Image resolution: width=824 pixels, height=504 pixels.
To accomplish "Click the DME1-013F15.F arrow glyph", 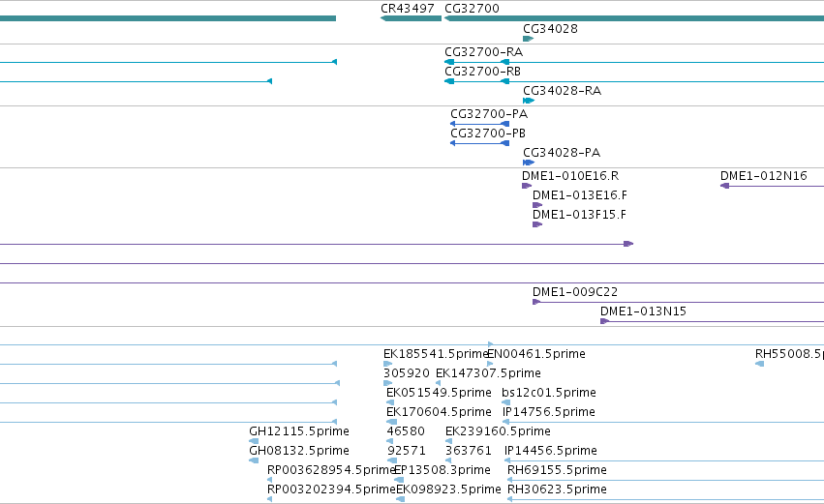I will click(x=537, y=224).
